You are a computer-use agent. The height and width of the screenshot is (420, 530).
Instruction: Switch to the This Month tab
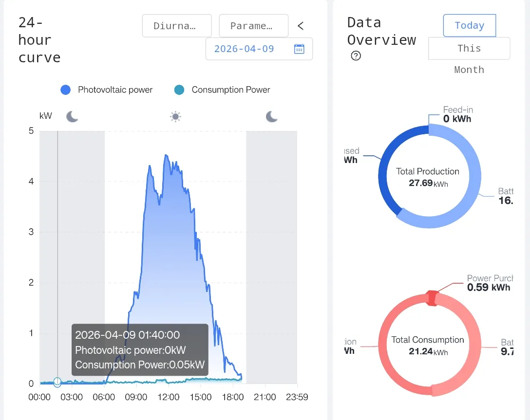click(x=469, y=49)
